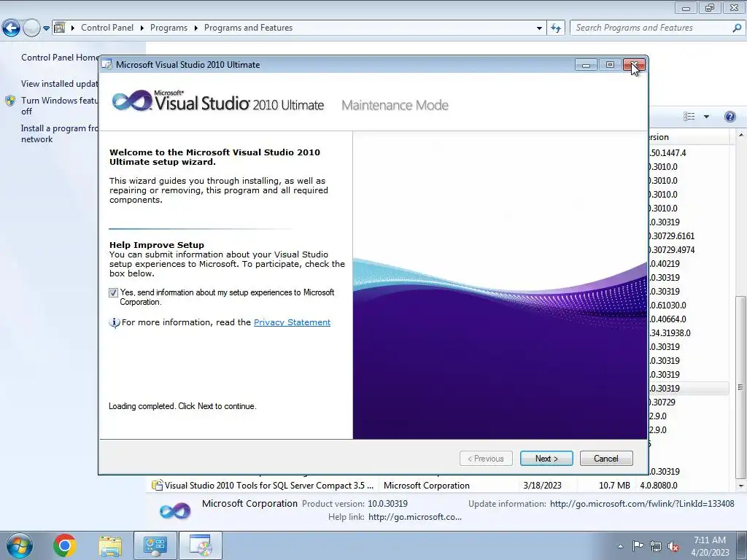Click the network tray icon
The image size is (747, 560).
click(656, 546)
